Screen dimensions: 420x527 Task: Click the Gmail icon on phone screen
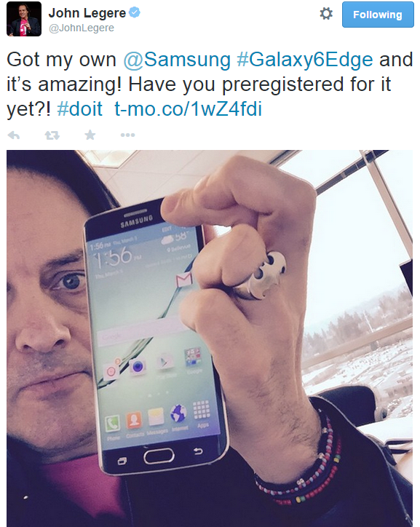[183, 280]
